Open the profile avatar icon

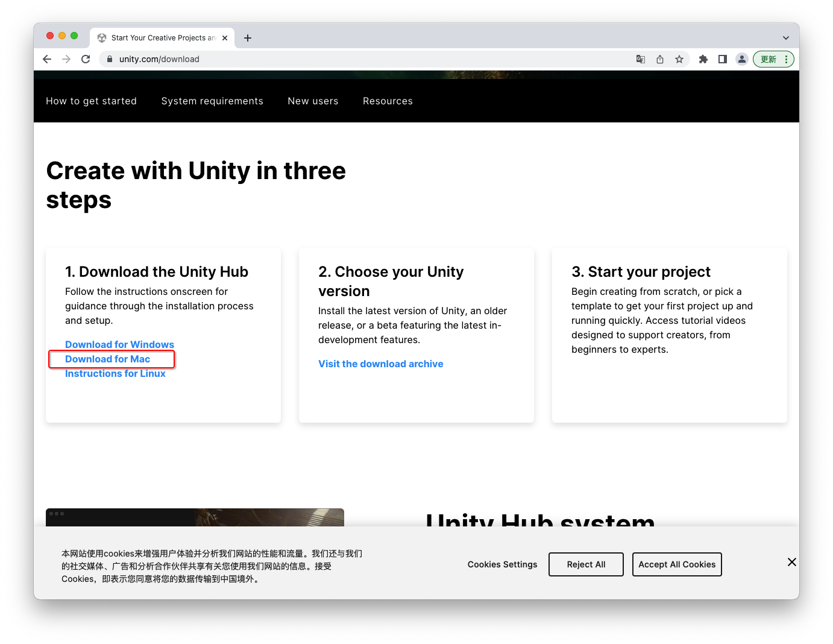pyautogui.click(x=742, y=59)
